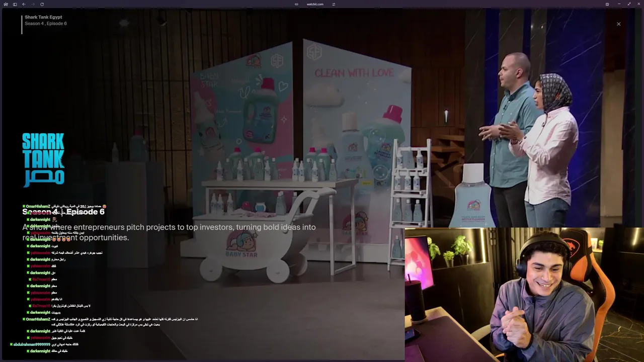Viewport: 644px width, 362px height.
Task: Toggle the browser sidebar panel icon
Action: pyautogui.click(x=15, y=4)
